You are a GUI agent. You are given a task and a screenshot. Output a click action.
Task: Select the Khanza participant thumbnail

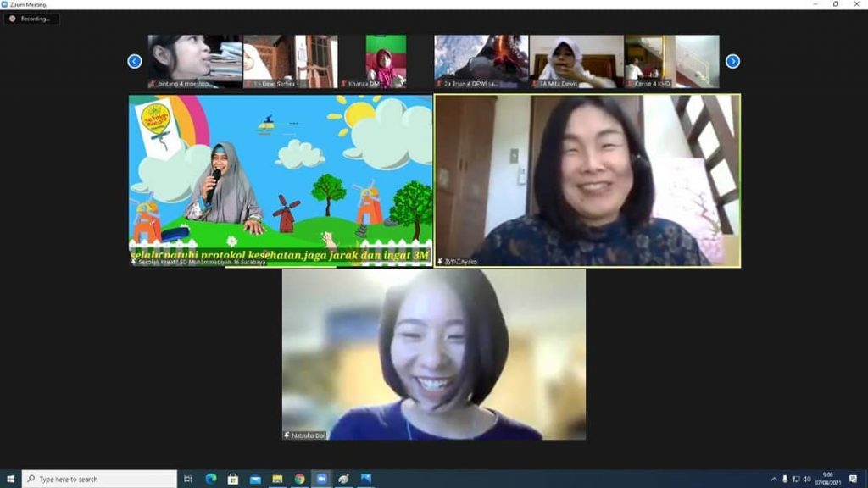pos(386,61)
